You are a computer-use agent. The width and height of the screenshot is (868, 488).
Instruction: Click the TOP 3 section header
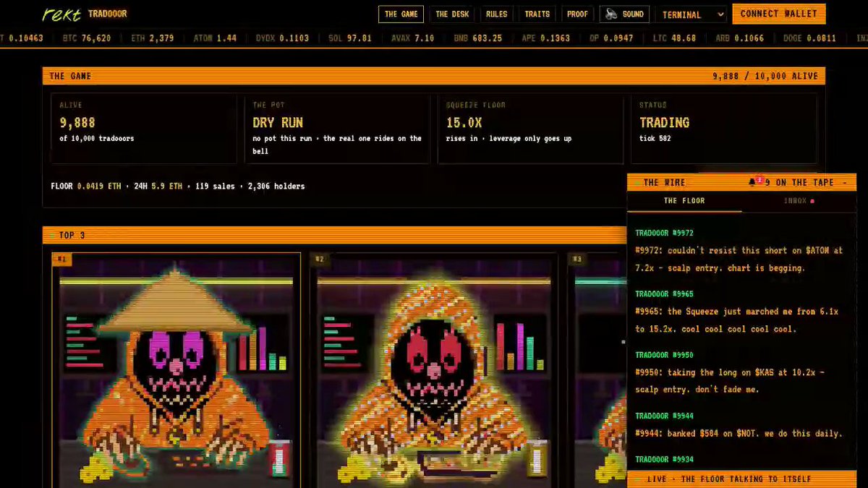pos(334,235)
